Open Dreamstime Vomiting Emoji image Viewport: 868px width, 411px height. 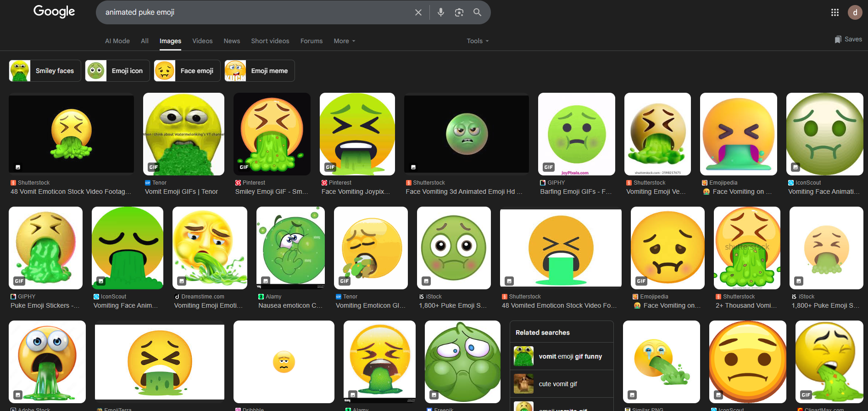(210, 248)
